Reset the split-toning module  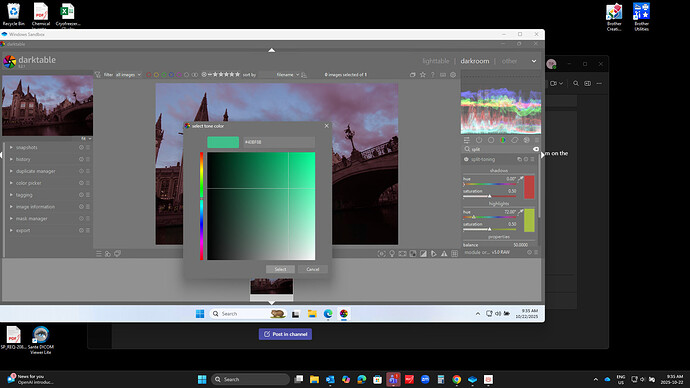(526, 159)
